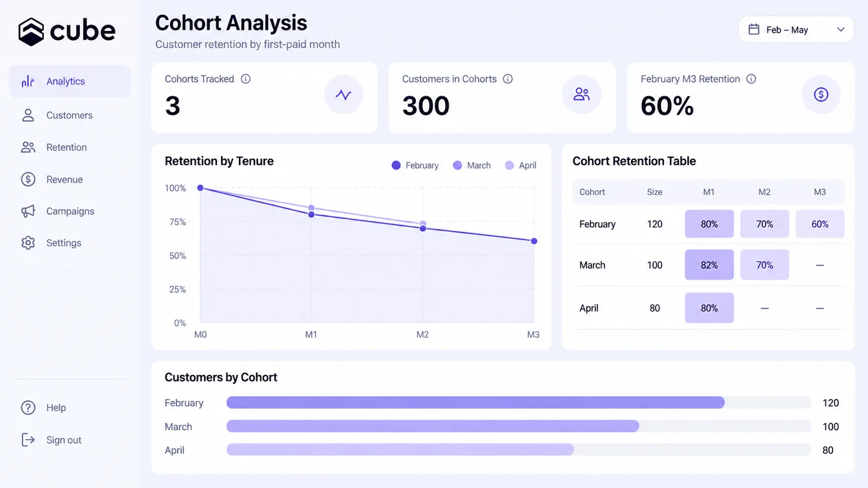Expand the date range chevron arrow
The image size is (868, 488).
pos(840,30)
